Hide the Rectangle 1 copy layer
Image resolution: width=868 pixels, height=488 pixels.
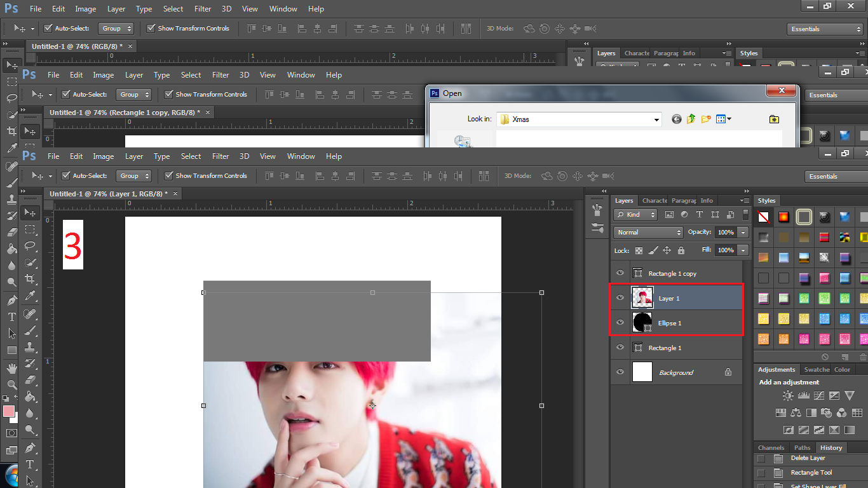620,273
